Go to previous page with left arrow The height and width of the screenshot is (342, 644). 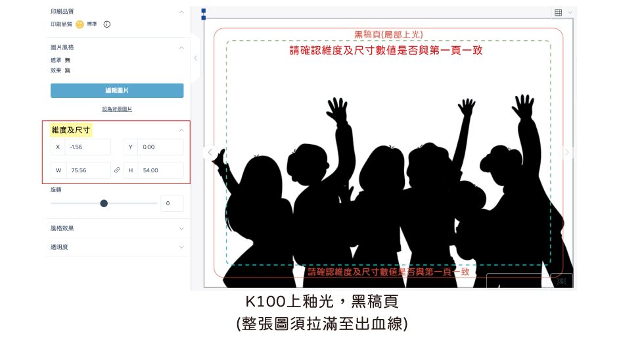210,153
